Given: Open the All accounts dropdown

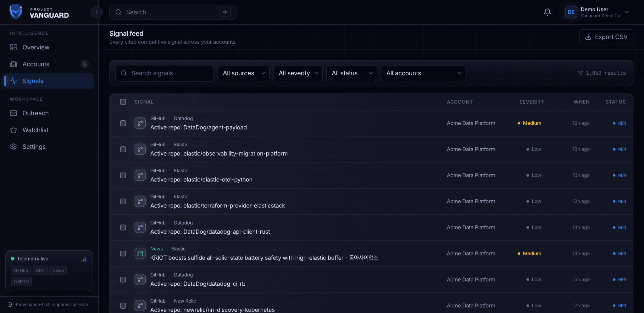Looking at the screenshot, I should (x=423, y=73).
